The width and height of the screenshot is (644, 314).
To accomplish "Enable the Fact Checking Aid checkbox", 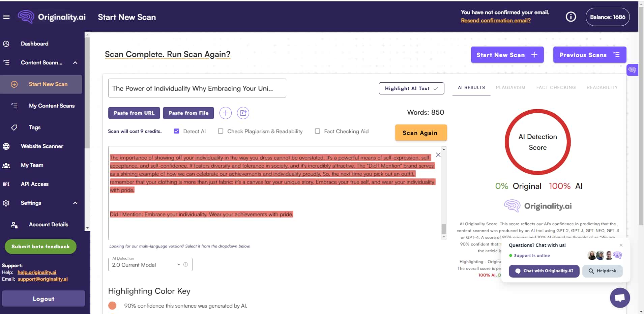I will [317, 131].
